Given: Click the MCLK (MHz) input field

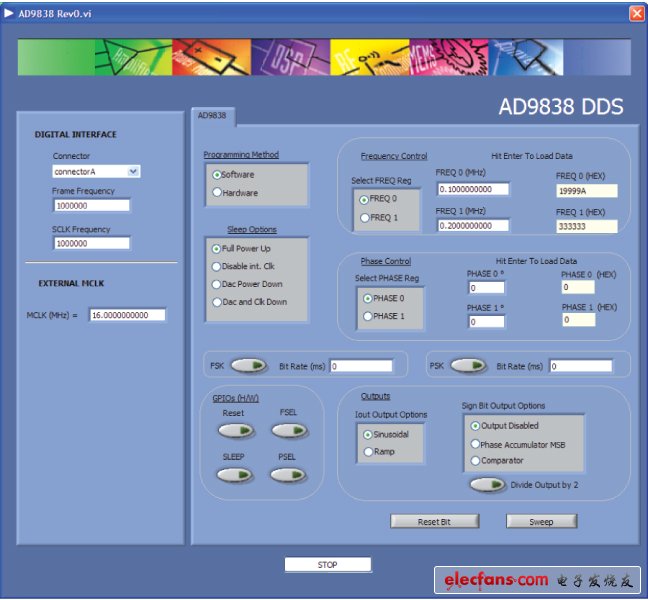Looking at the screenshot, I should point(127,315).
